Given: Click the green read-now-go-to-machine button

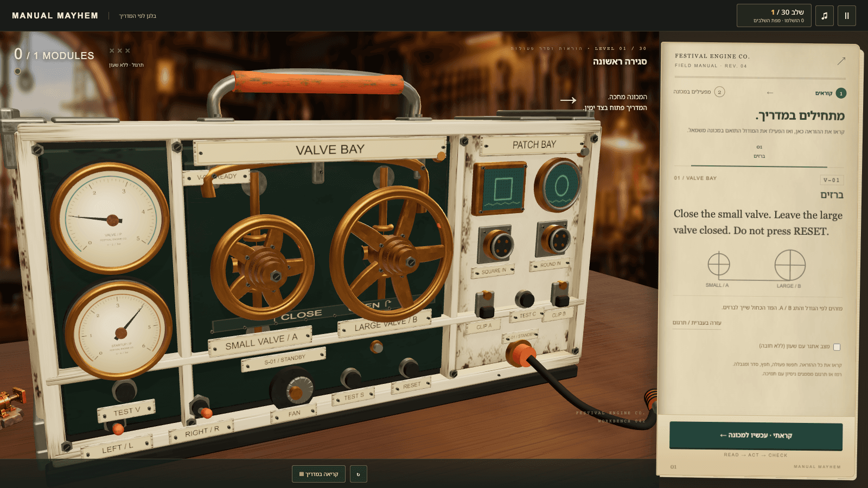Looking at the screenshot, I should click(x=756, y=436).
